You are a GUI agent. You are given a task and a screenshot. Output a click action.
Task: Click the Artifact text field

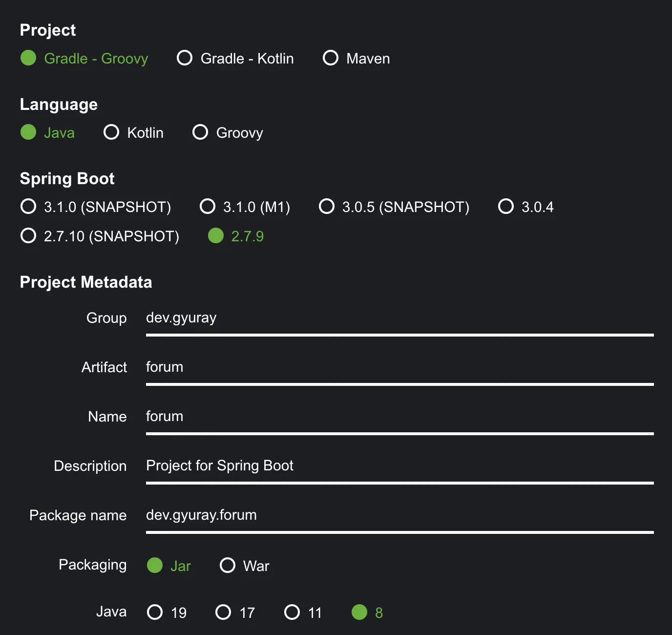[x=399, y=368]
